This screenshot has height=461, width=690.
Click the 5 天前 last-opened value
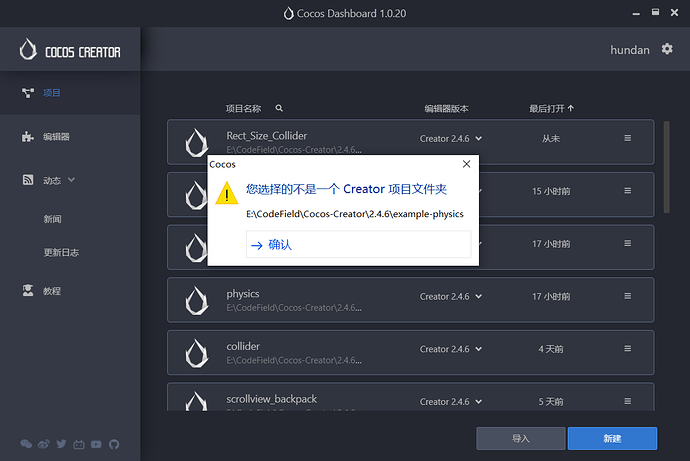551,402
